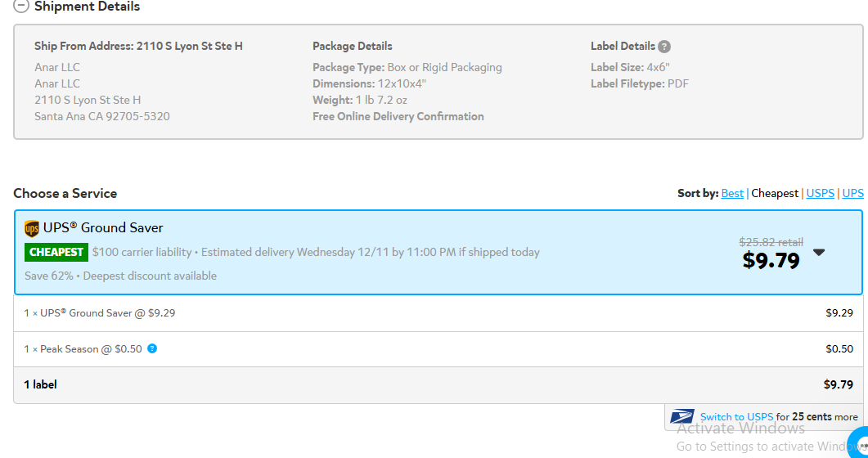Click the 1 label total row

click(438, 384)
